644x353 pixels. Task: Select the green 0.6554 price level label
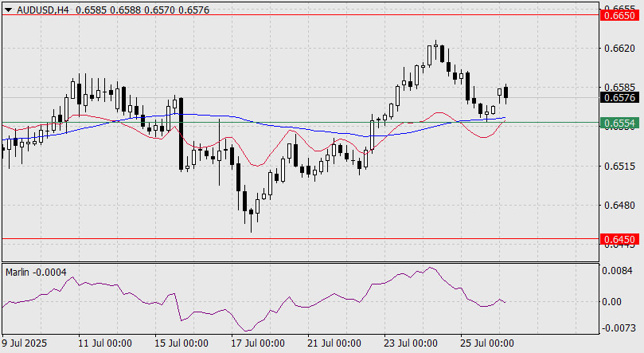[620, 123]
